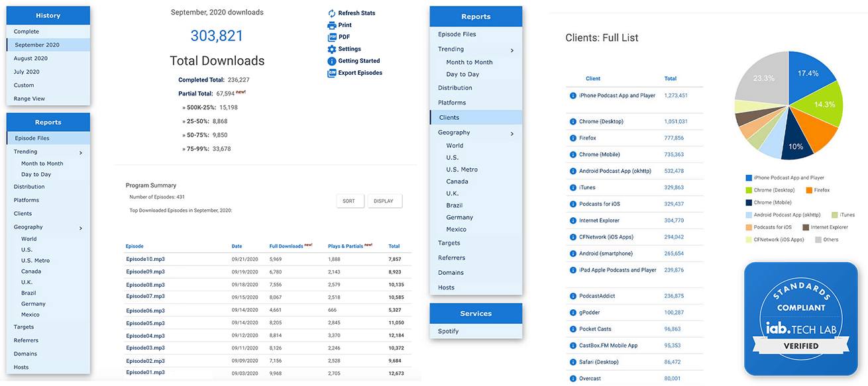Click info icon beside Android (smartphone) row
The image size is (868, 386).
coord(573,254)
